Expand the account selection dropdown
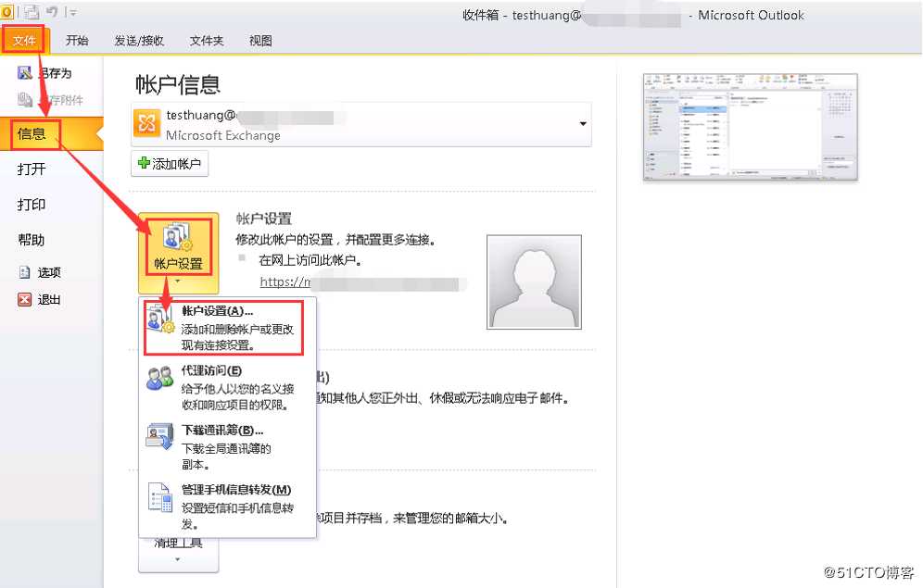 583,123
